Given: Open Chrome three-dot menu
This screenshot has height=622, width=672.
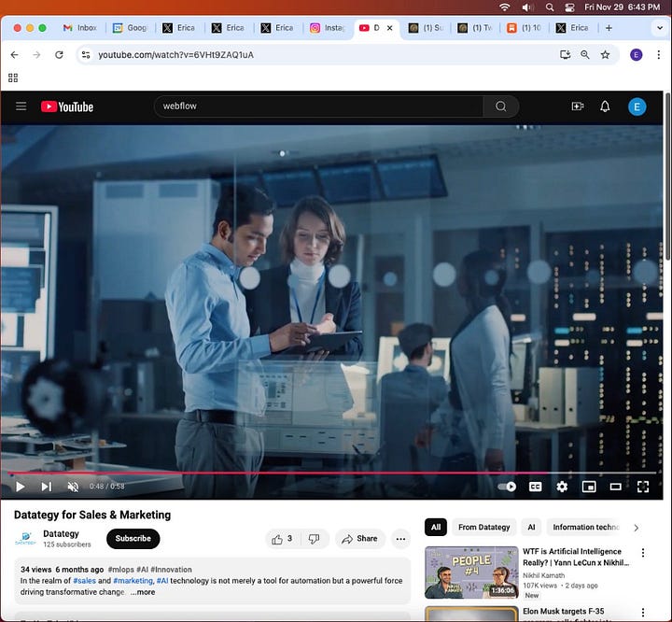Looking at the screenshot, I should tap(659, 55).
